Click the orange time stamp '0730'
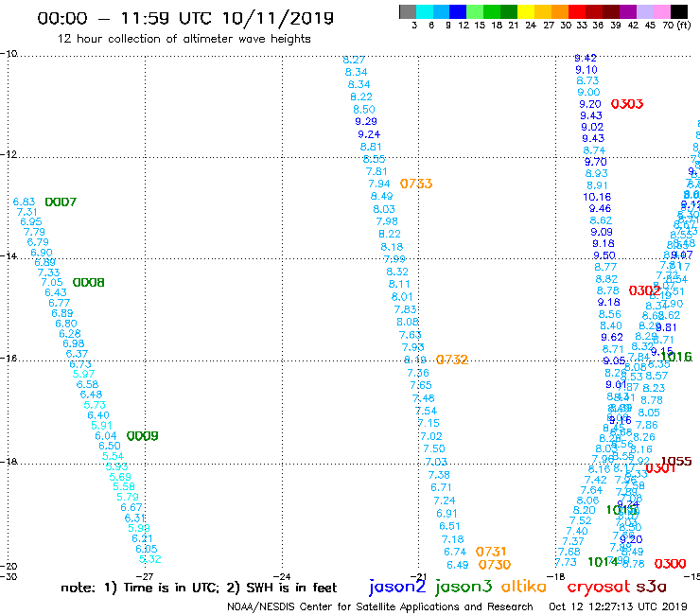Viewport: 700px width, 615px height. (x=495, y=565)
